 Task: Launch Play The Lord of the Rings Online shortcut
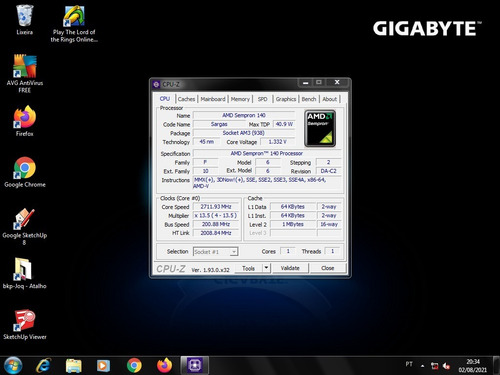(x=74, y=23)
